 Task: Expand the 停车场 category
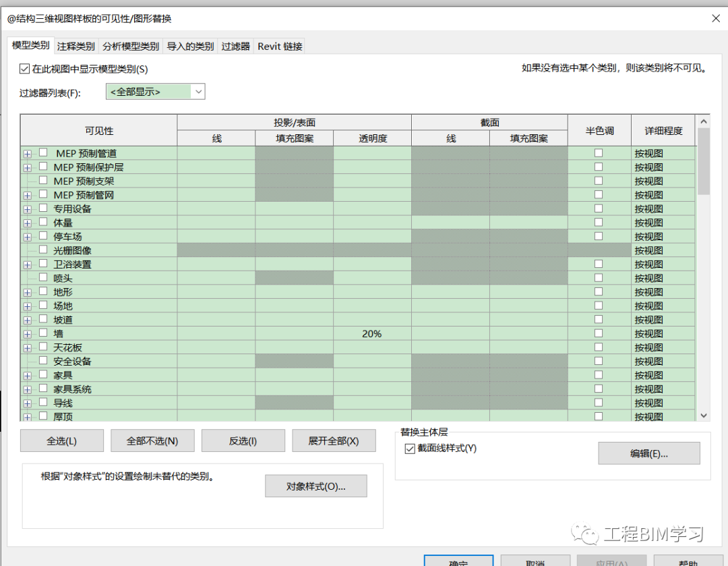coord(28,237)
